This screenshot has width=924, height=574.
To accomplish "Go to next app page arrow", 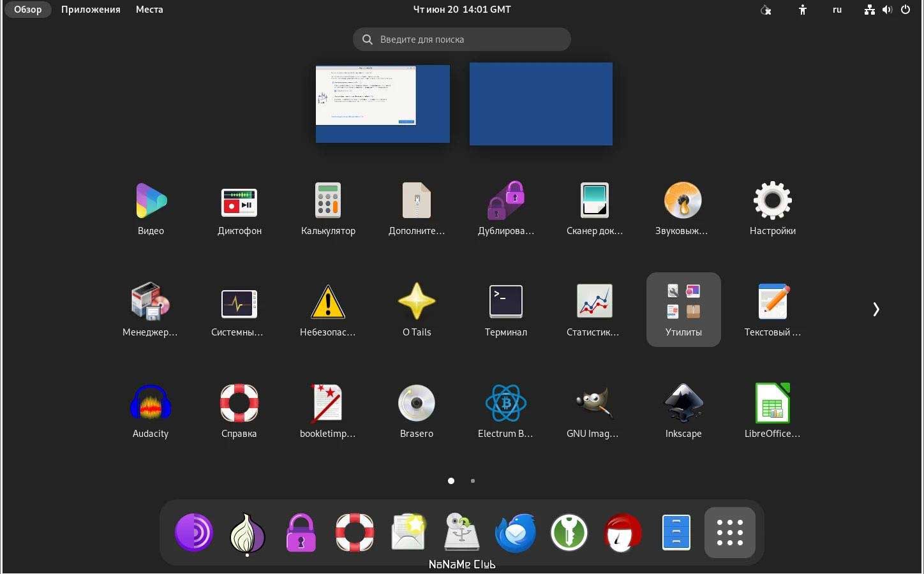I will point(876,309).
